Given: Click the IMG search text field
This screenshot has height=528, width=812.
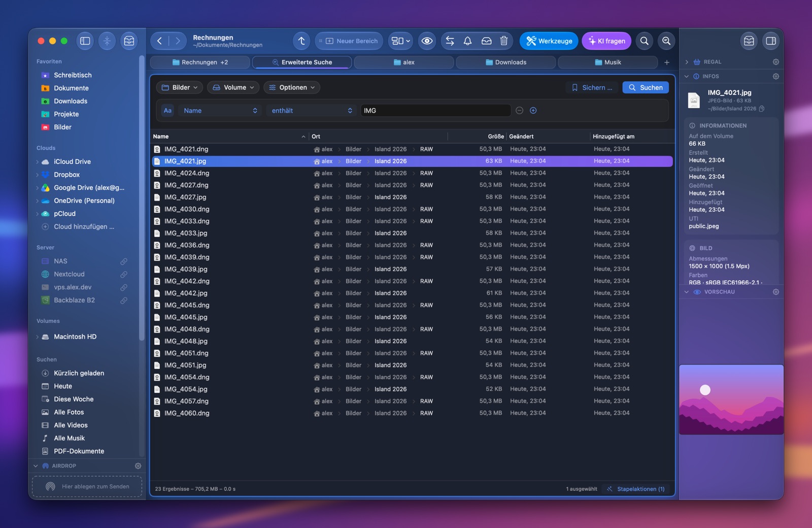Looking at the screenshot, I should click(435, 111).
